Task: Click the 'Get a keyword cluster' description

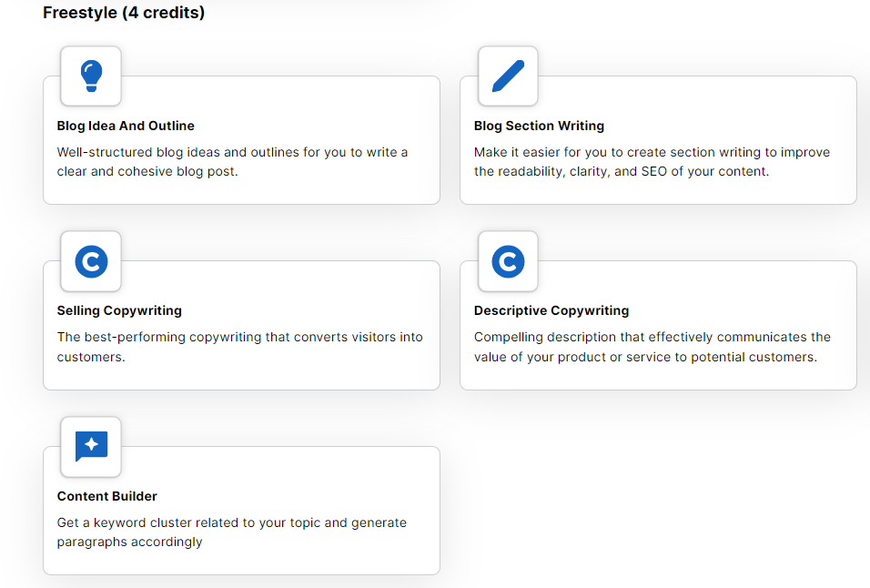Action: tap(231, 532)
